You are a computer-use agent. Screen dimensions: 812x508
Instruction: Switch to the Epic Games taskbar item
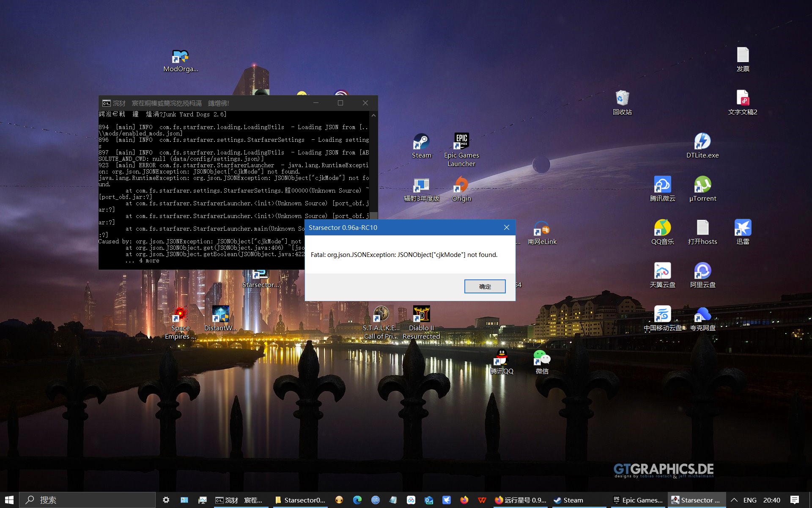pyautogui.click(x=638, y=500)
